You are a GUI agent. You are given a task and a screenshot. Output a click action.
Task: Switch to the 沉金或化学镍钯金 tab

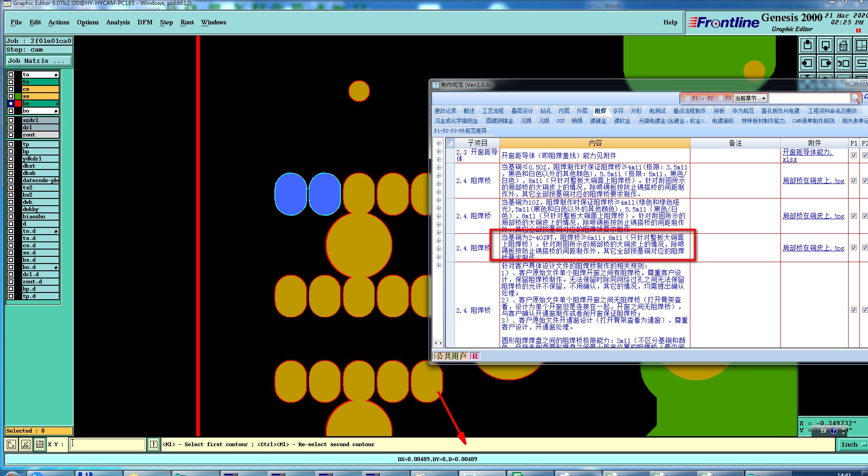[457, 121]
